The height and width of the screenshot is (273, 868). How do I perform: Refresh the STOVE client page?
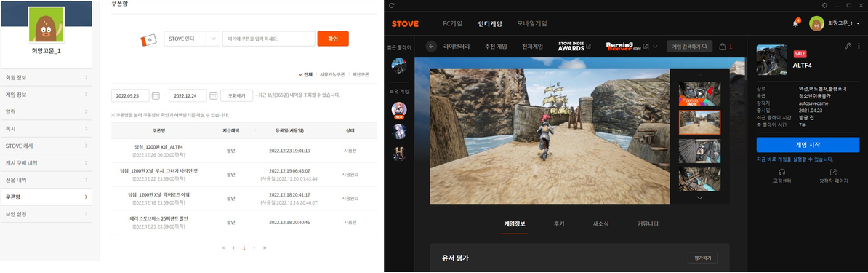(x=391, y=5)
